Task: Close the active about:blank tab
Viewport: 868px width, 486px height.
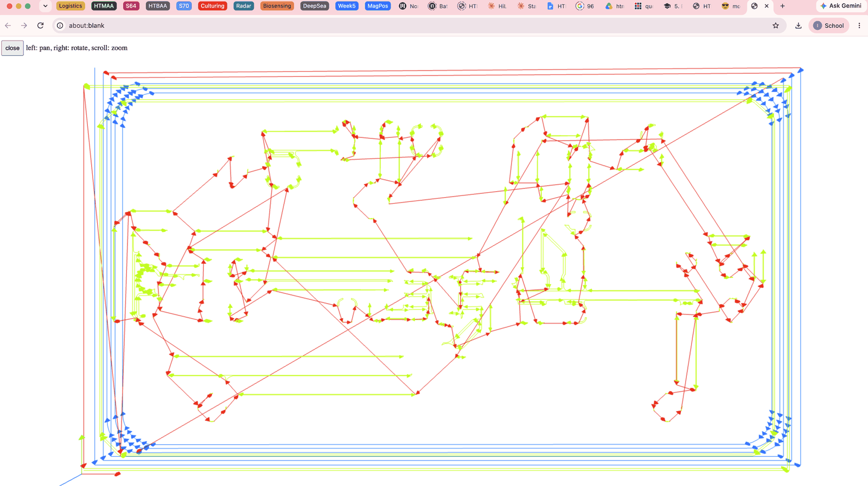Action: point(767,6)
